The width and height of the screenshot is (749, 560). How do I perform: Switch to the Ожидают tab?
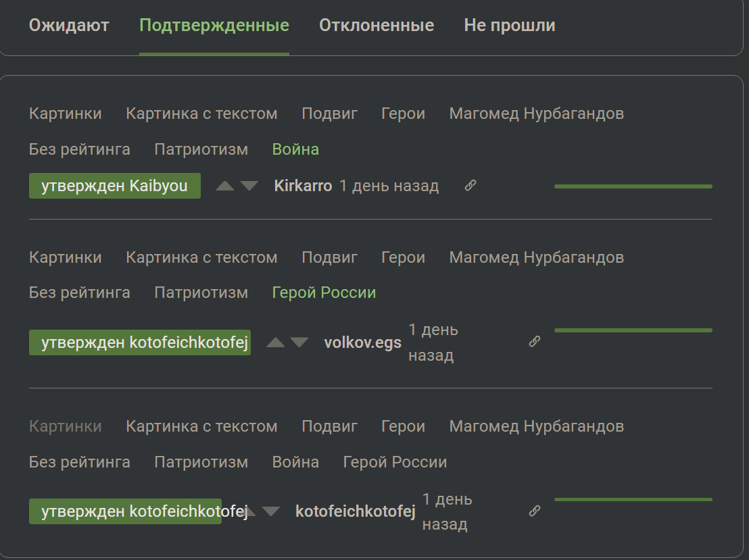click(x=69, y=26)
